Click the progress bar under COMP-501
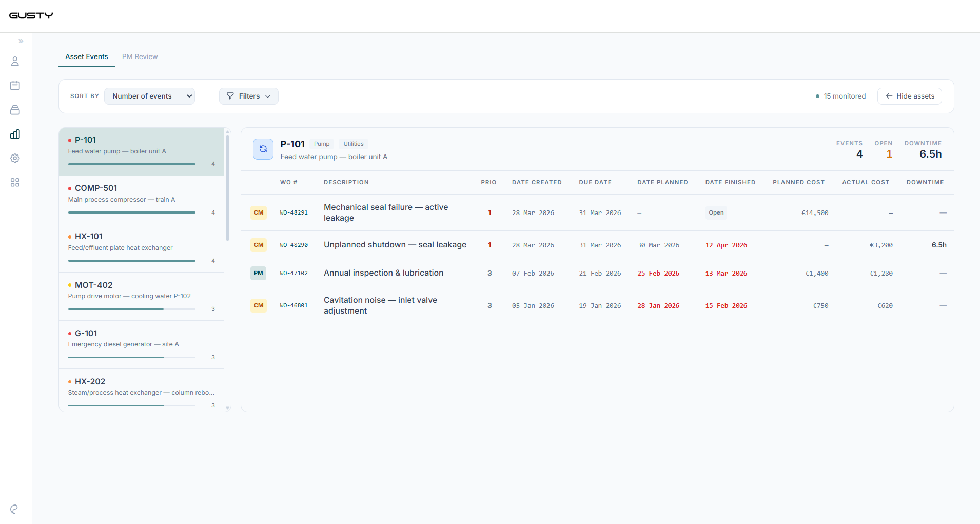Image resolution: width=980 pixels, height=524 pixels. 132,212
